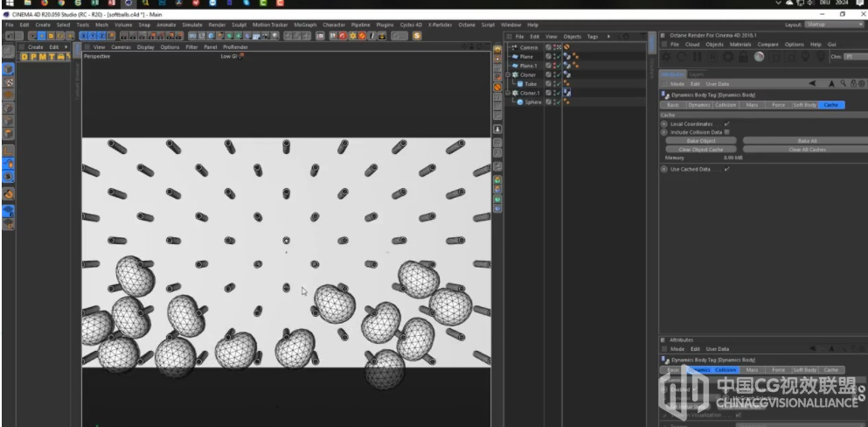Click Octane clay mode sphere icon

(x=759, y=57)
